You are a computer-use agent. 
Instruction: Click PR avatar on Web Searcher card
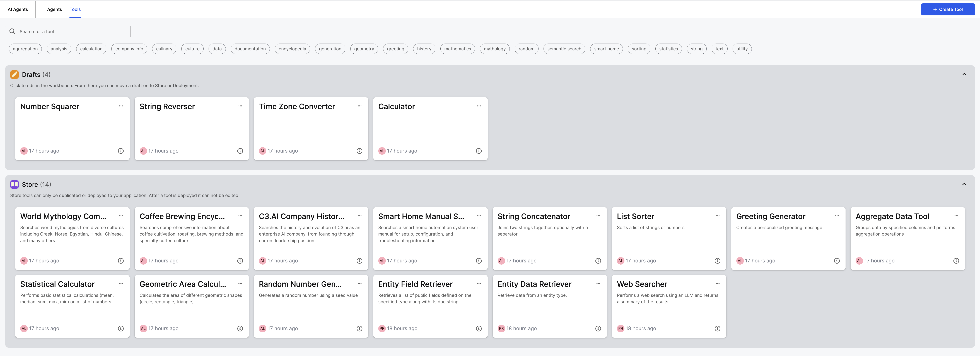[621, 329]
